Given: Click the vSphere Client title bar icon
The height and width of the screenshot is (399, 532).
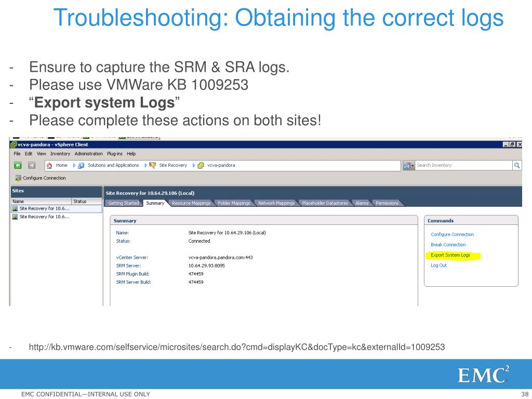Looking at the screenshot, I should 13,144.
